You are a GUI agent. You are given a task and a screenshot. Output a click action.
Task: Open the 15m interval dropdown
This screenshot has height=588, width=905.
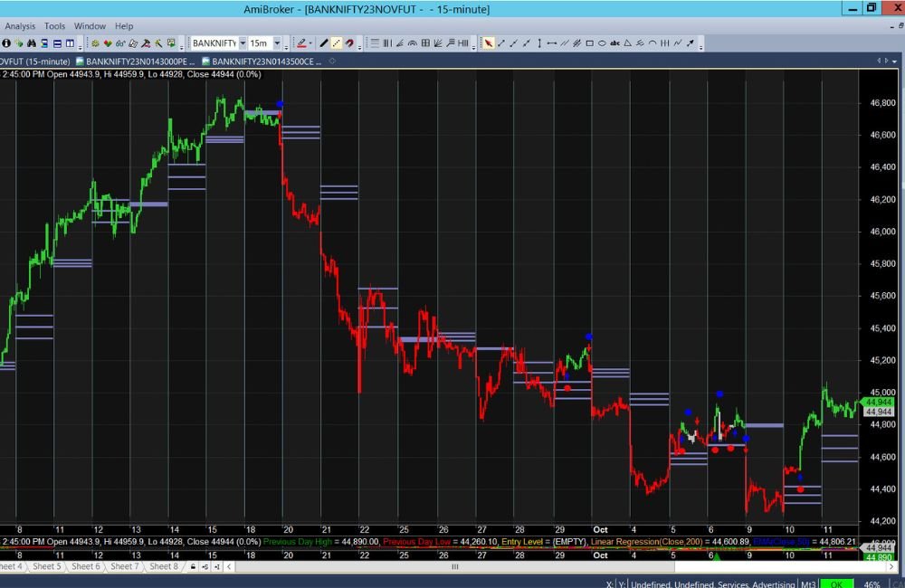(x=277, y=43)
